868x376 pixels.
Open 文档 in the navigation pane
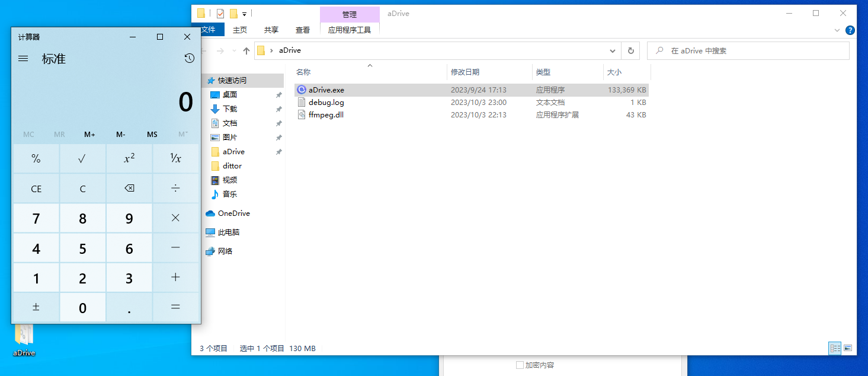pos(230,123)
